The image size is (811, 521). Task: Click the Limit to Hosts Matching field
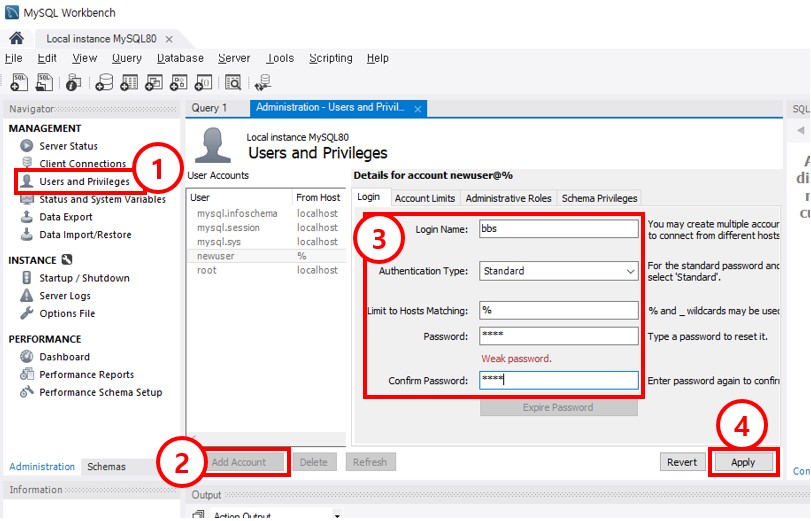pyautogui.click(x=559, y=310)
